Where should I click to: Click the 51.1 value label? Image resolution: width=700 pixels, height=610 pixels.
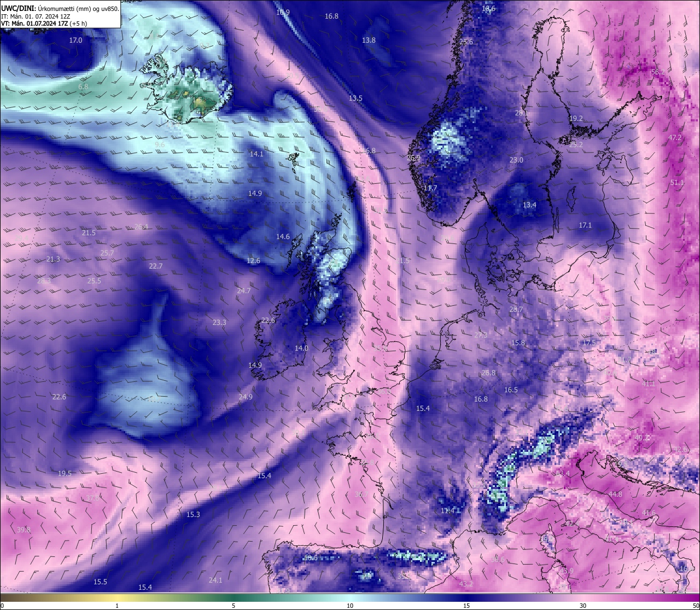tap(676, 183)
